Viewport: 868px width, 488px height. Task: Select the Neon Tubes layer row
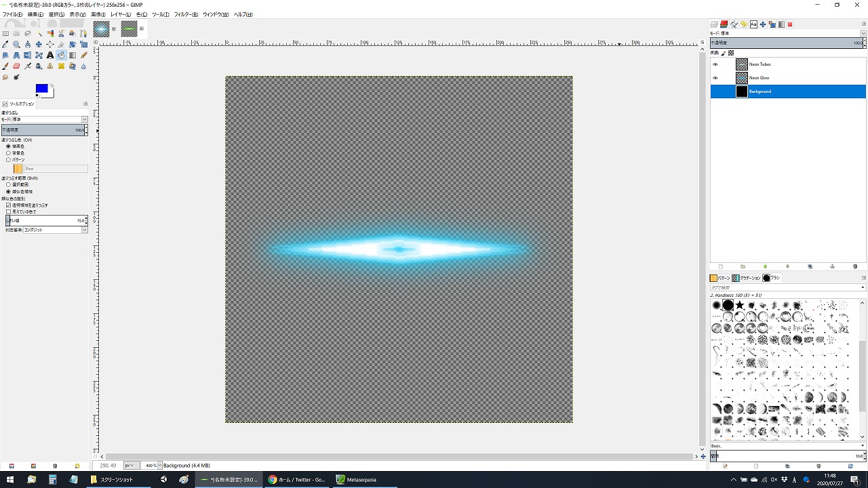tap(788, 64)
